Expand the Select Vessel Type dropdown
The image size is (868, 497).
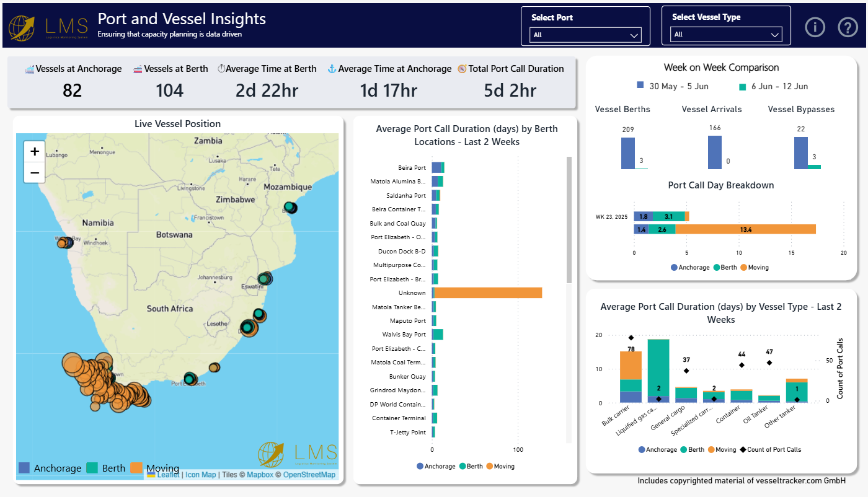coord(727,35)
